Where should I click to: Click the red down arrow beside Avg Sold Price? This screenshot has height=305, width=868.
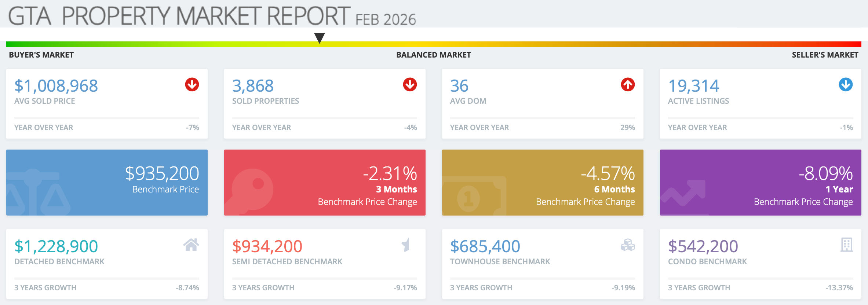(192, 85)
